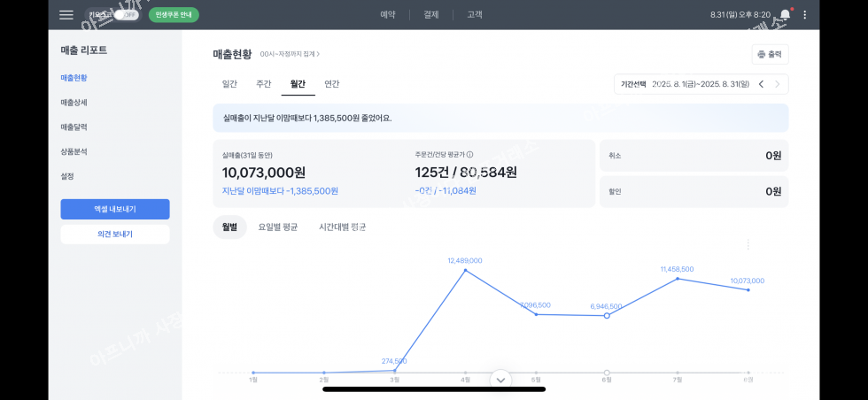
Task: Expand the panel with the down chevron
Action: tap(500, 380)
